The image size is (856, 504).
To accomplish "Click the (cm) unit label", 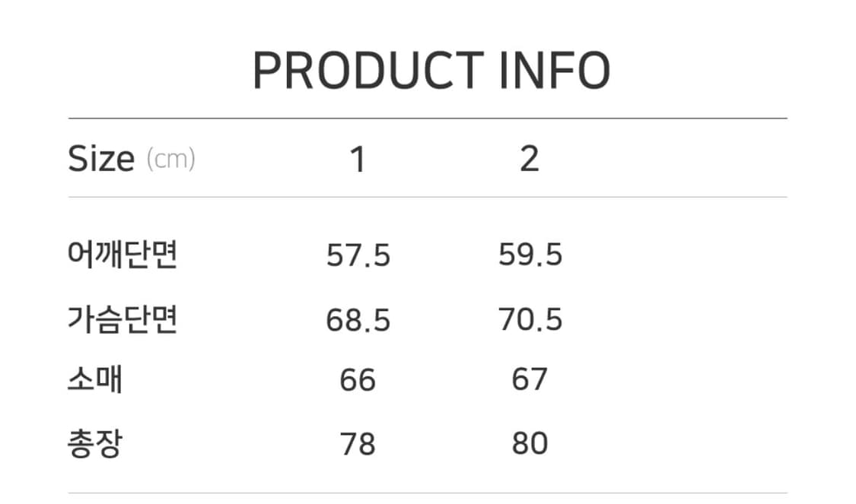I will [170, 160].
